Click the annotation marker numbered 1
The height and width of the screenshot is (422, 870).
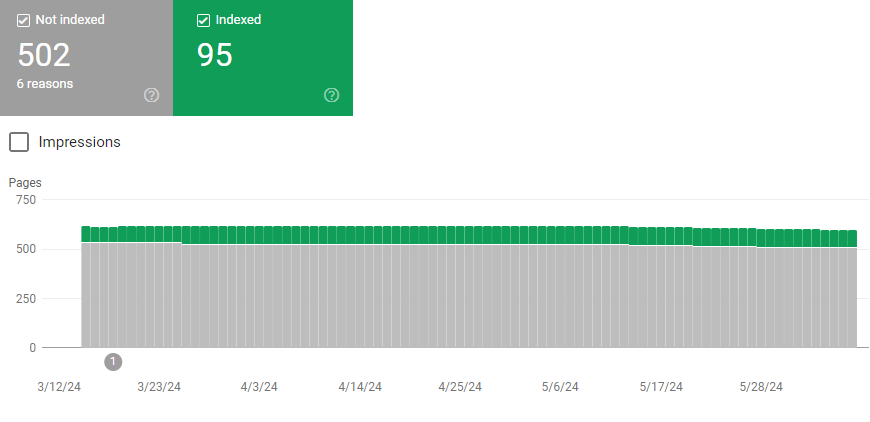[113, 362]
